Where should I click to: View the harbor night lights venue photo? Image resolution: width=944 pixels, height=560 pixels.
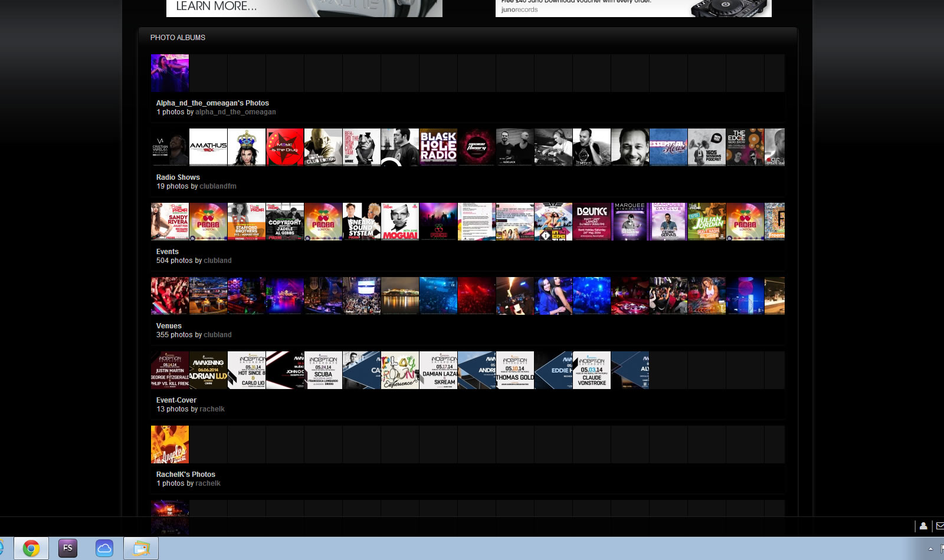[x=400, y=296]
